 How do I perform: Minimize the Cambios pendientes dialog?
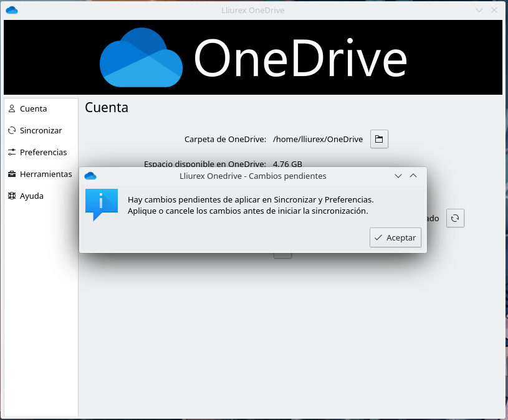pos(399,176)
